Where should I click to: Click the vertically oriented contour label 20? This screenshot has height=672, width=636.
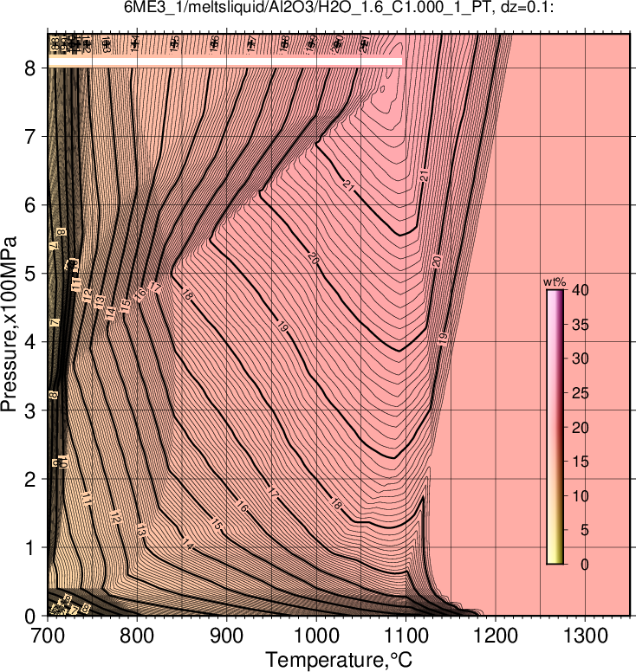(x=437, y=261)
